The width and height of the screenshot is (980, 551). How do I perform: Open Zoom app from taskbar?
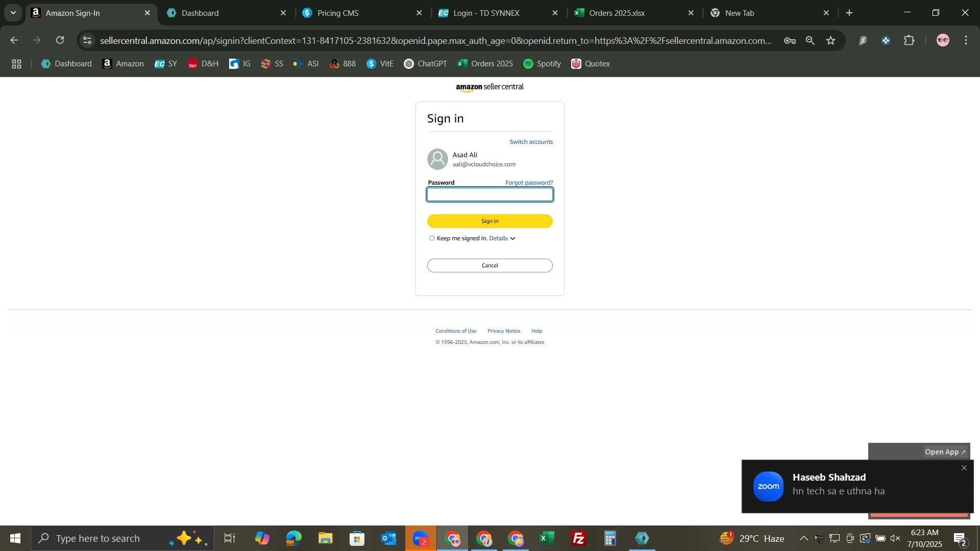point(421,538)
